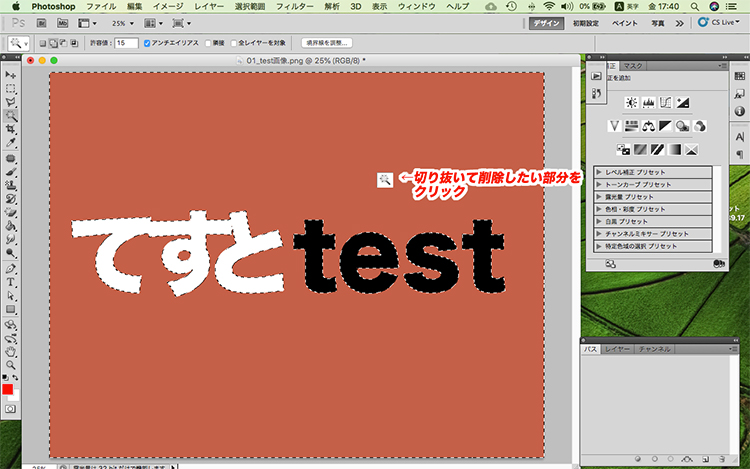Open the 選択範囲 menu

tap(250, 6)
